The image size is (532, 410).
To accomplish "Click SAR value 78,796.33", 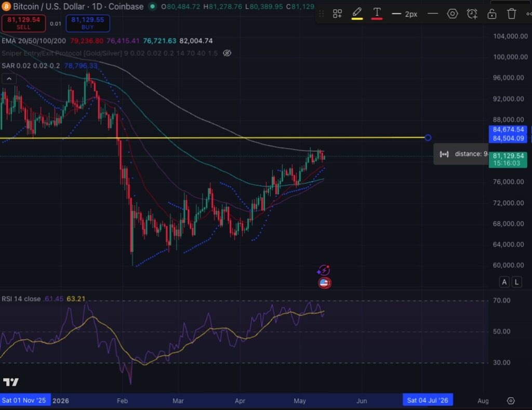I will pos(81,65).
